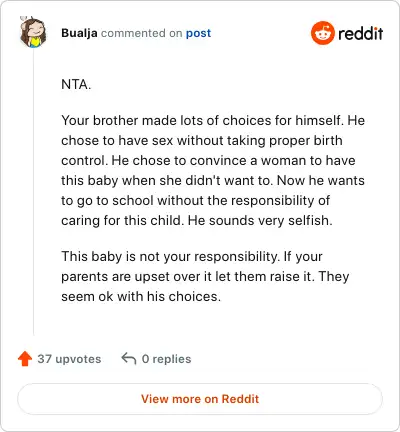
Task: Click the "Your brother made lots of choices" line
Action: click(x=213, y=120)
